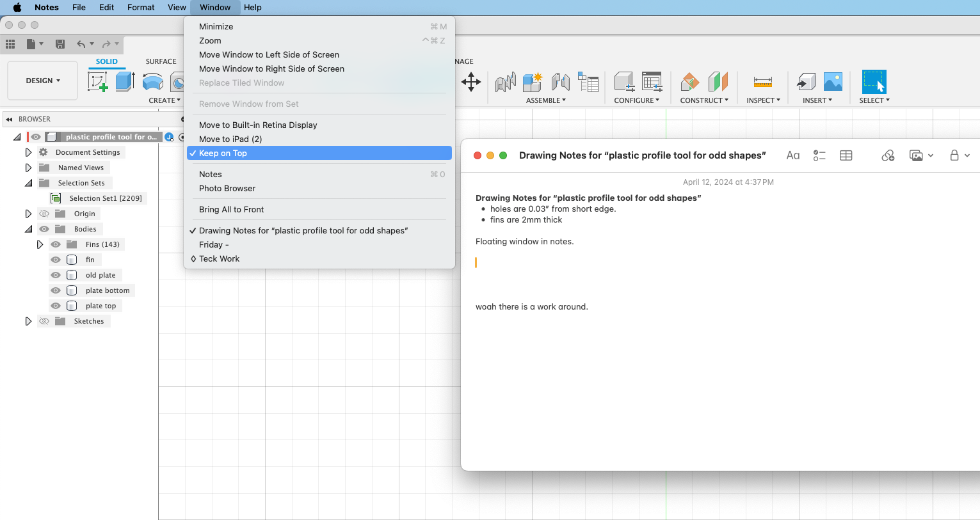Select the Extrude tool
980x520 pixels.
click(125, 82)
